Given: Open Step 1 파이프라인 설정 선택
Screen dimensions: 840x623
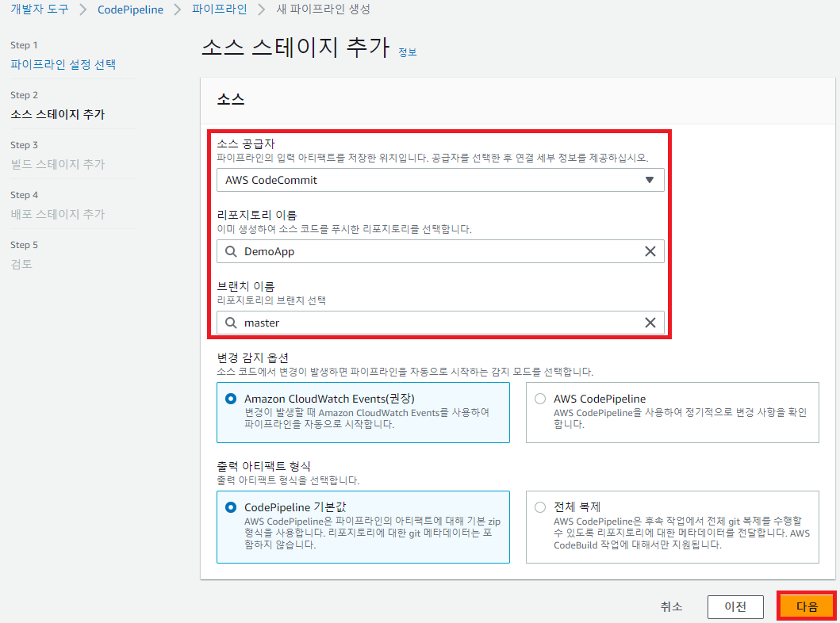Looking at the screenshot, I should 63,64.
